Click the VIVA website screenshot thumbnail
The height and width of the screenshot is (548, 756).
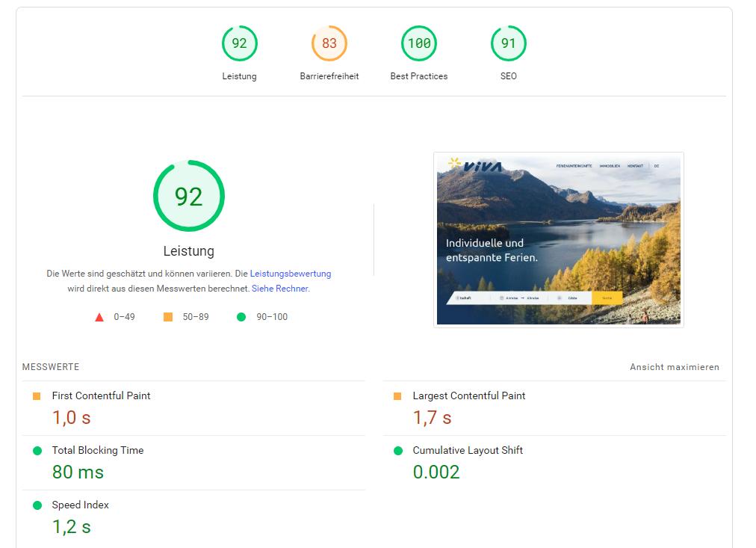tap(558, 240)
